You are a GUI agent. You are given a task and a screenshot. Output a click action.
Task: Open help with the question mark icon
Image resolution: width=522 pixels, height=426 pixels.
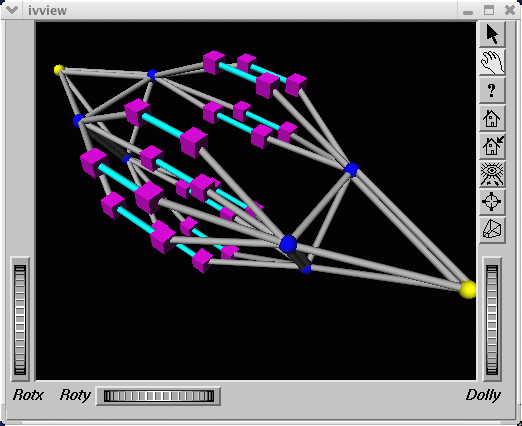coord(492,90)
